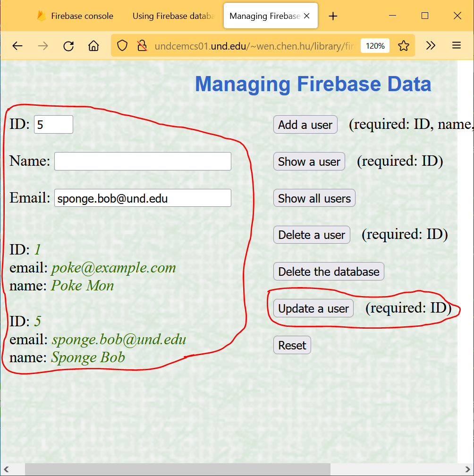The image size is (474, 476).
Task: Open the tracking protection shield icon
Action: (122, 46)
